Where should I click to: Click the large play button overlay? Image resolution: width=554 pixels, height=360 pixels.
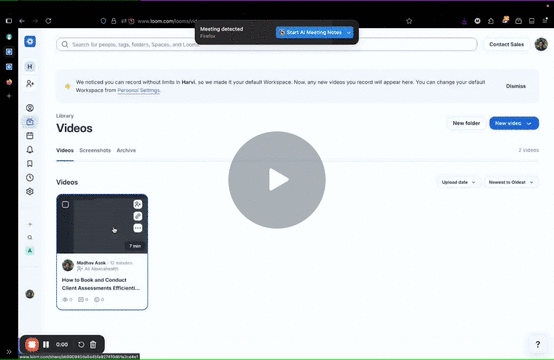(x=277, y=180)
